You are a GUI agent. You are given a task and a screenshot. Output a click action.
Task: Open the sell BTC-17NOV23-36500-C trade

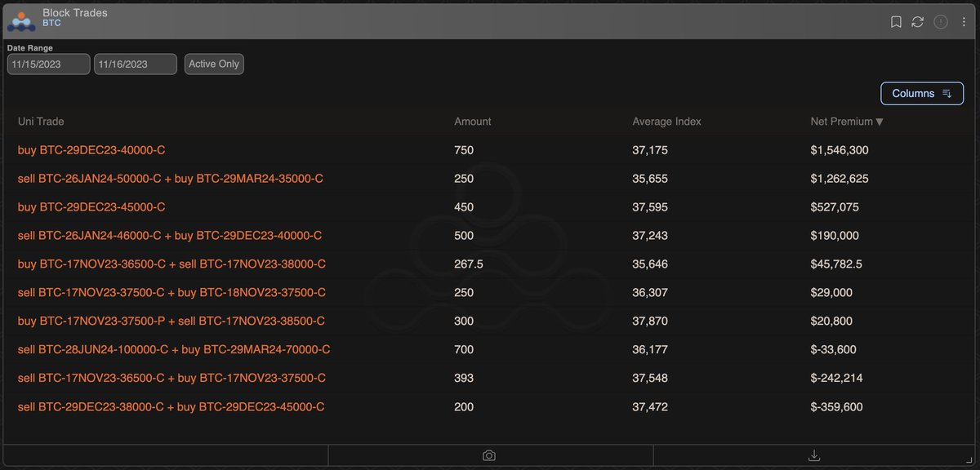171,378
